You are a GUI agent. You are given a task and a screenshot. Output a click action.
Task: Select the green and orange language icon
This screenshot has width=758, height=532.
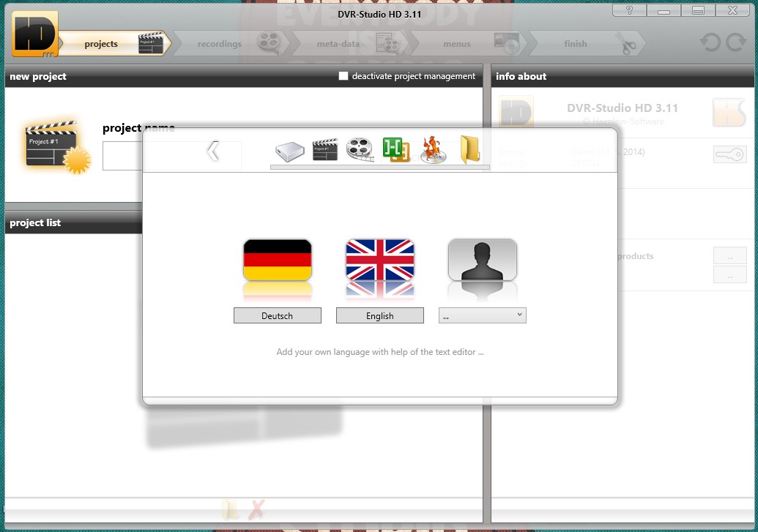coord(396,149)
